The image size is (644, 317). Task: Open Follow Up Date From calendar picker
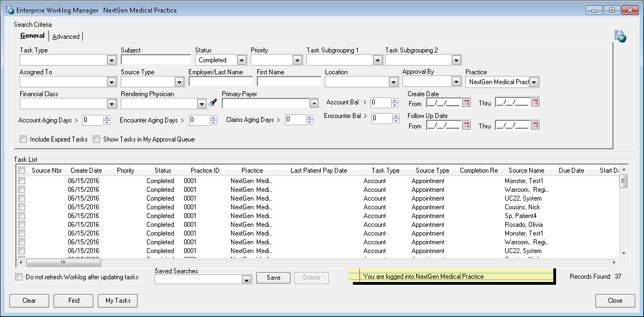click(466, 125)
